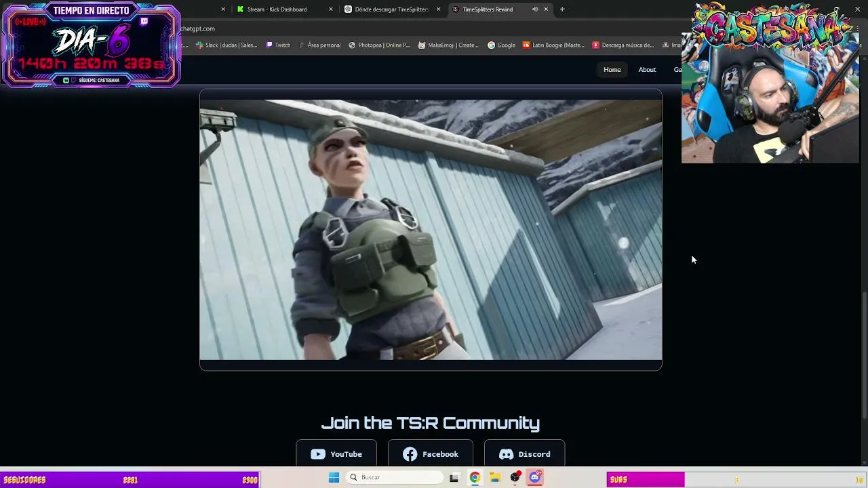This screenshot has height=488, width=868.
Task: Open the MakeEmoji | Create bookmark
Action: pyautogui.click(x=449, y=45)
